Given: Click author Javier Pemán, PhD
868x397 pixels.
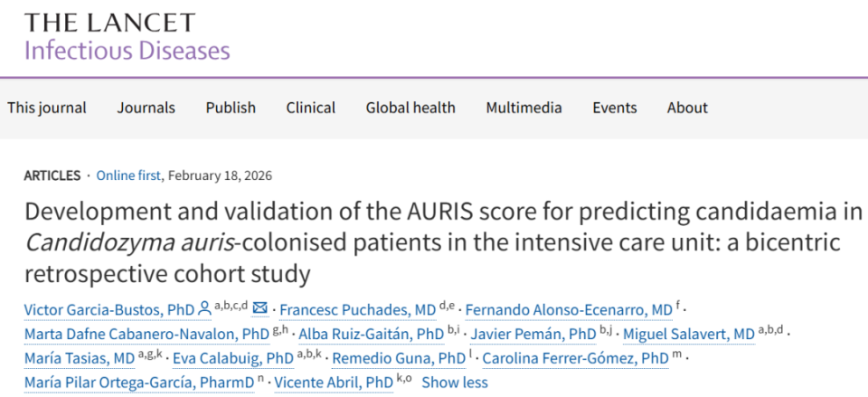Looking at the screenshot, I should 533,335.
